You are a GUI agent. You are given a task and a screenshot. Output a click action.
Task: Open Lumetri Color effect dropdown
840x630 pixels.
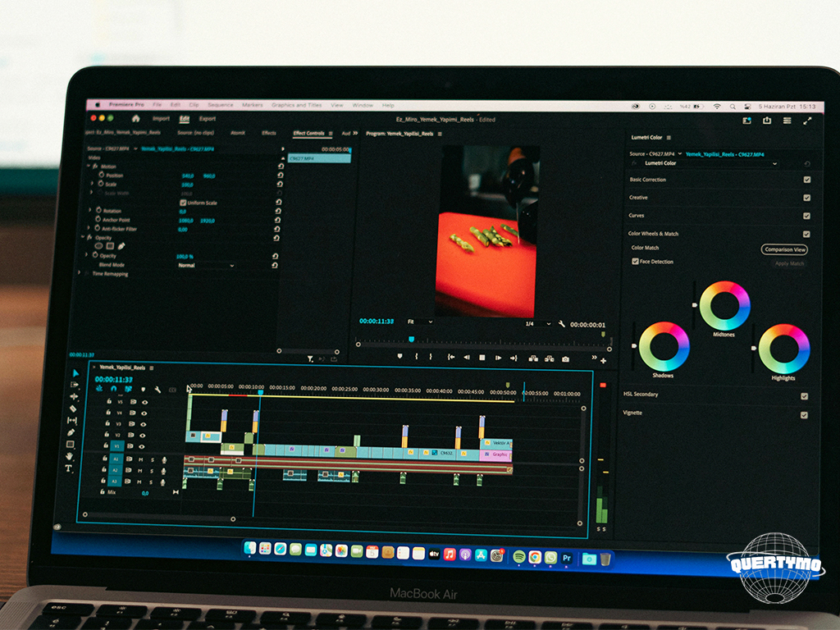point(710,163)
